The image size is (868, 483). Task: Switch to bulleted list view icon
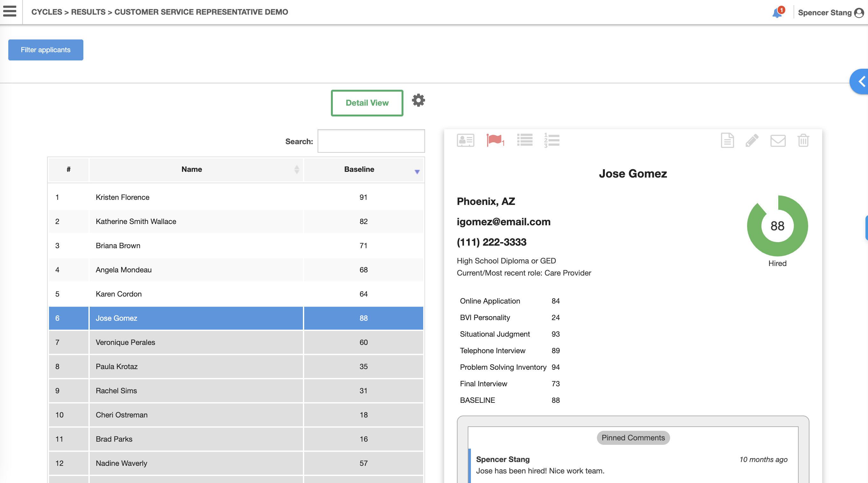[x=525, y=140]
